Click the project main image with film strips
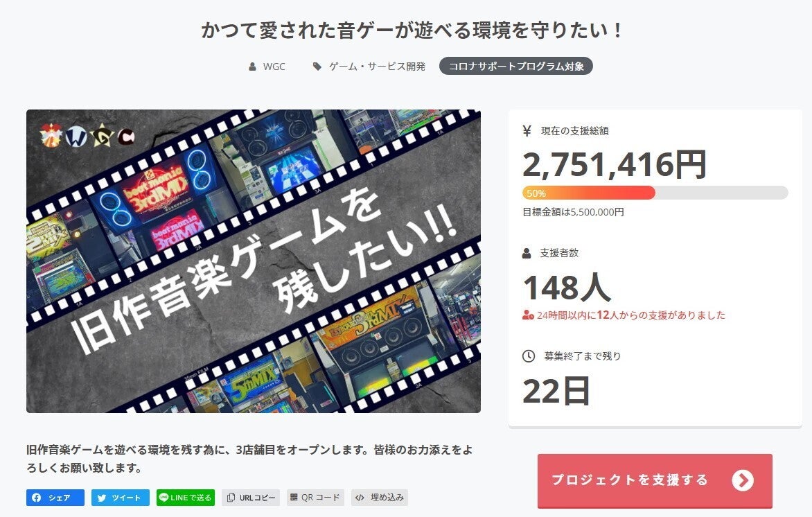Viewport: 812px width, 517px height. (254, 261)
